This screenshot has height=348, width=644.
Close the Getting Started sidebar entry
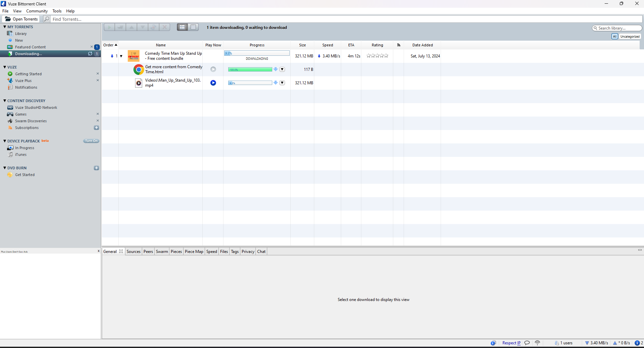[98, 74]
